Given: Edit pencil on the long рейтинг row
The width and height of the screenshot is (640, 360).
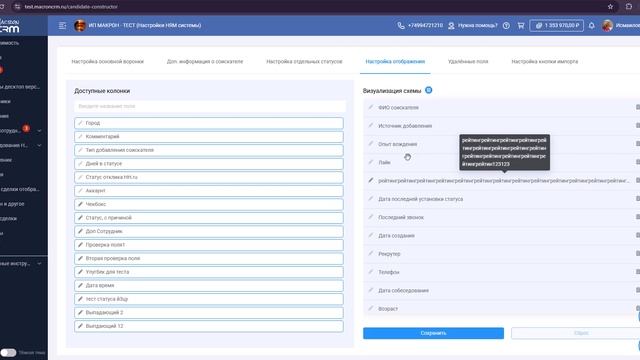Looking at the screenshot, I should coord(371,180).
